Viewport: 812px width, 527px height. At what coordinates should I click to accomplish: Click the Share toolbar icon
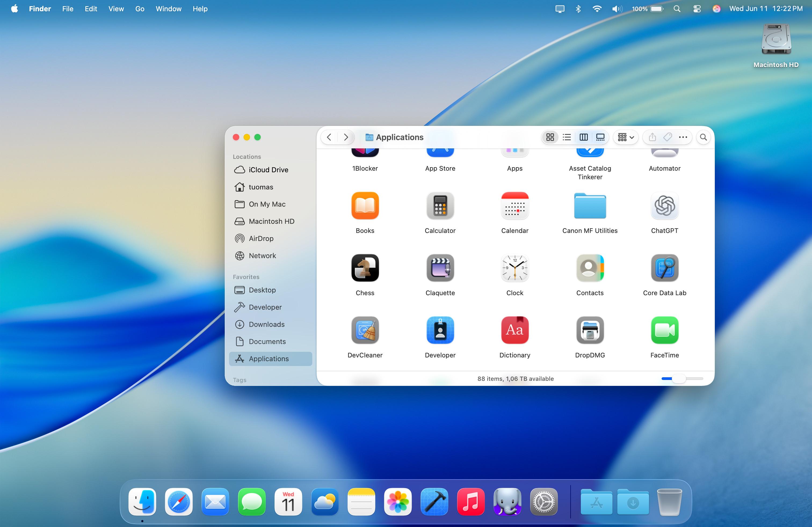pyautogui.click(x=652, y=137)
